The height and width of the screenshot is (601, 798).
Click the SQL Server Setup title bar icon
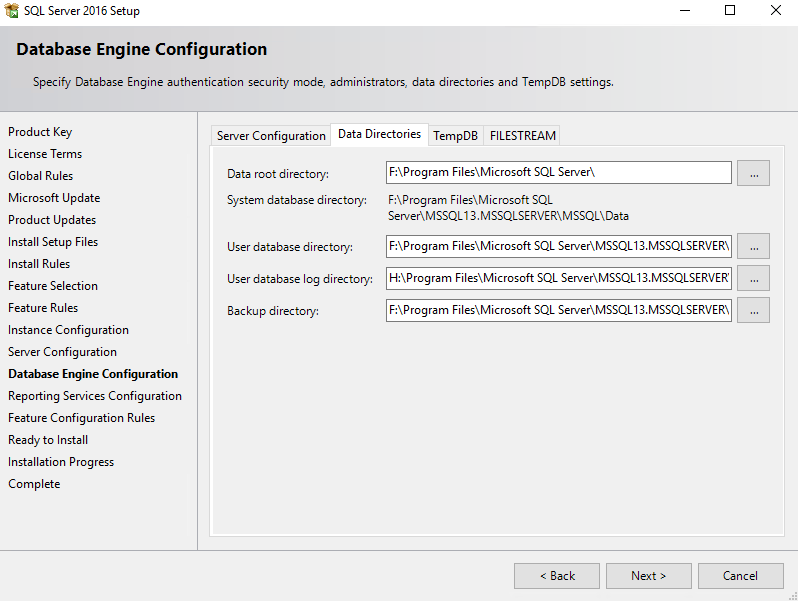pos(11,10)
